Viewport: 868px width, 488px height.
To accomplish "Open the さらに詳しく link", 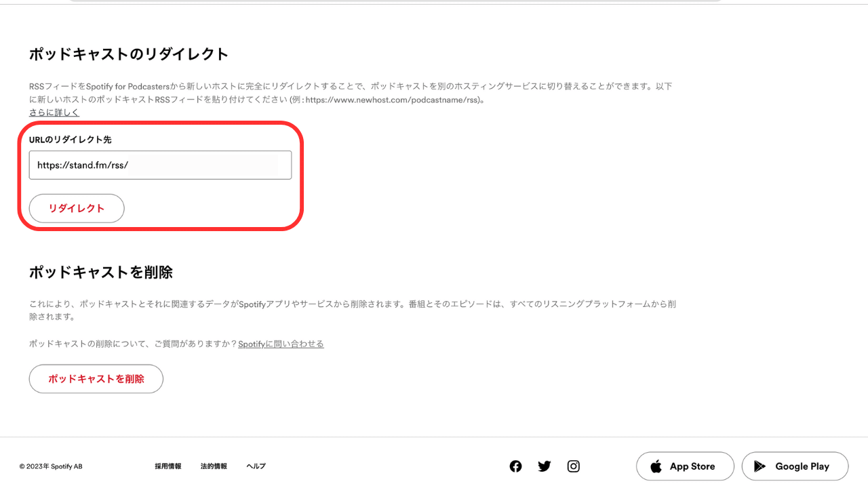I will pyautogui.click(x=54, y=113).
